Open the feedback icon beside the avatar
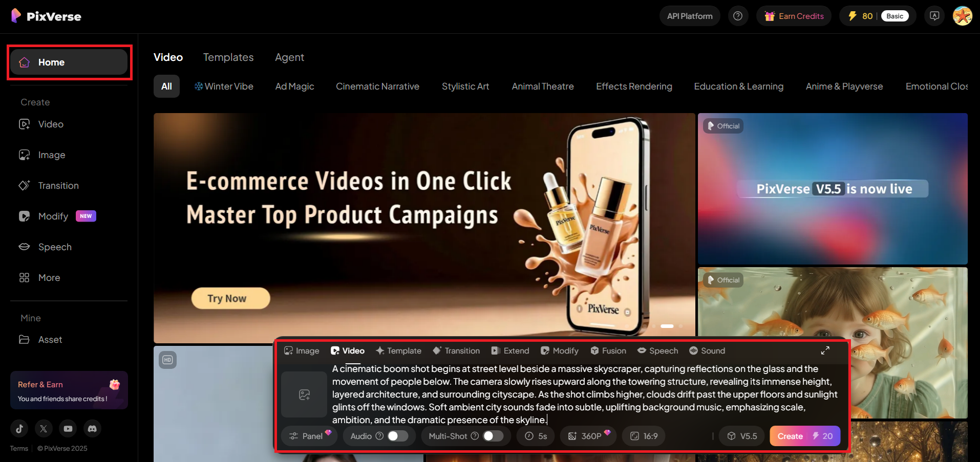Viewport: 980px width, 462px height. coord(934,16)
